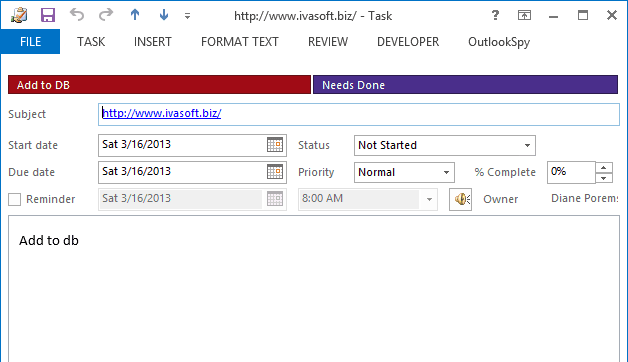The image size is (628, 362).
Task: Click the Save icon in quick access toolbar
Action: 48,15
